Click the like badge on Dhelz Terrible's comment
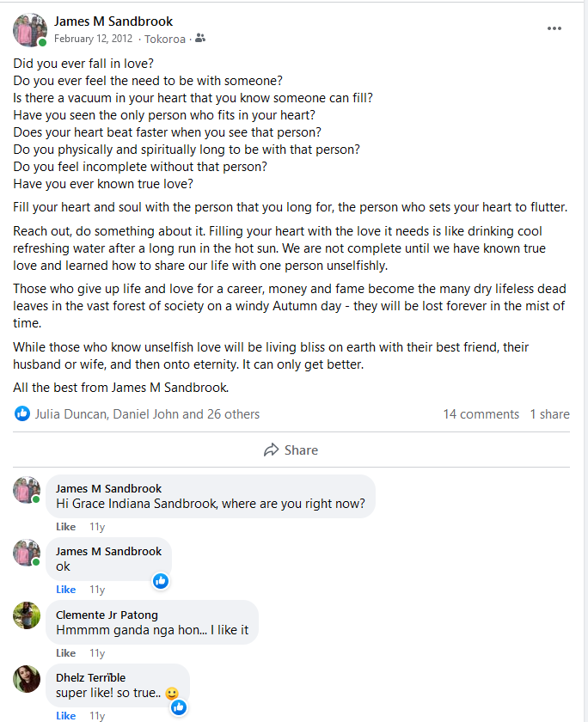This screenshot has width=588, height=722. click(178, 707)
